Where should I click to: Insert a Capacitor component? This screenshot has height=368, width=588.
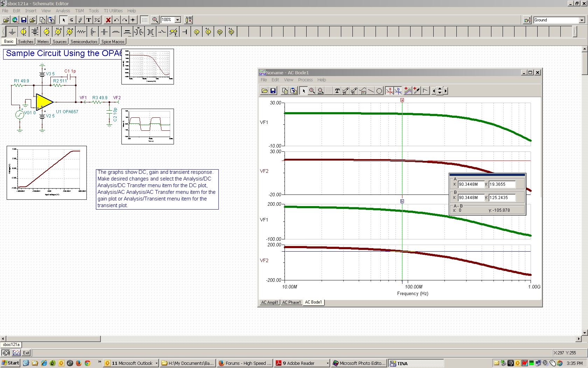[x=104, y=32]
